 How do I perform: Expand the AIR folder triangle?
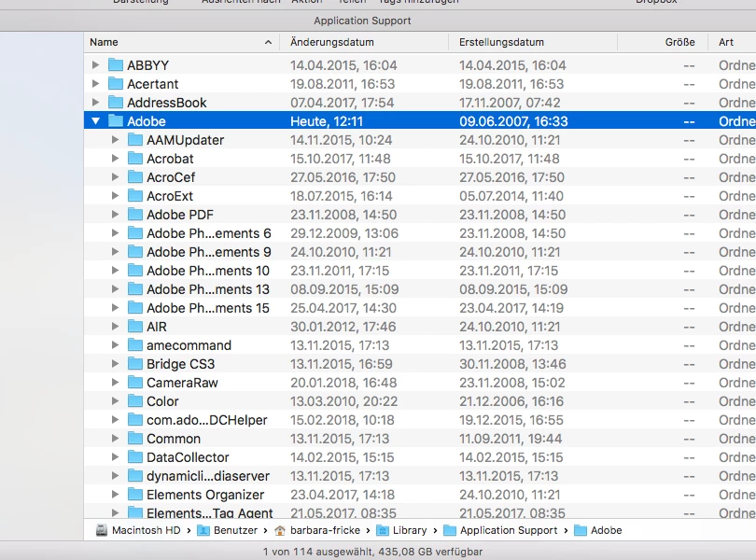(115, 327)
